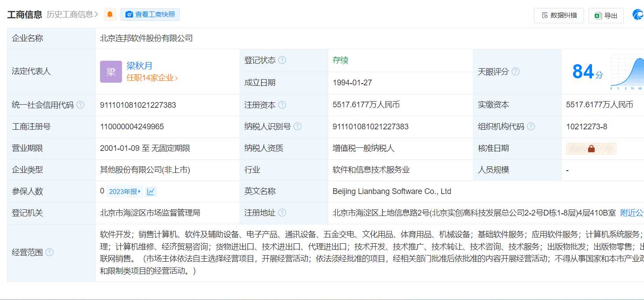Select 注册资本 value 5517.6177万人民币
This screenshot has height=300, width=644.
click(366, 105)
